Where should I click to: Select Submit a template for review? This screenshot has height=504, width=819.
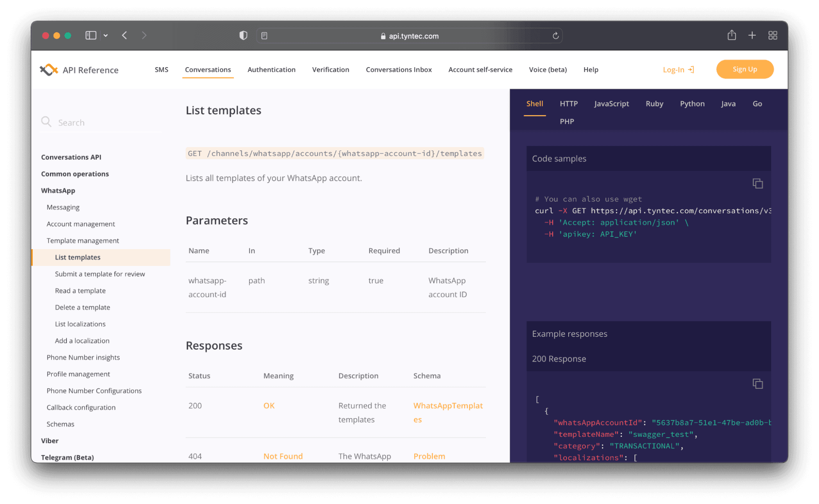click(100, 274)
